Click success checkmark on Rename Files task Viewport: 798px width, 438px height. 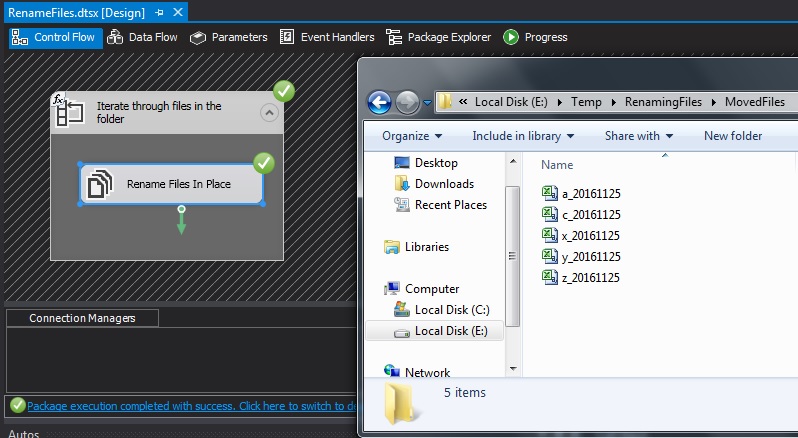pyautogui.click(x=264, y=163)
